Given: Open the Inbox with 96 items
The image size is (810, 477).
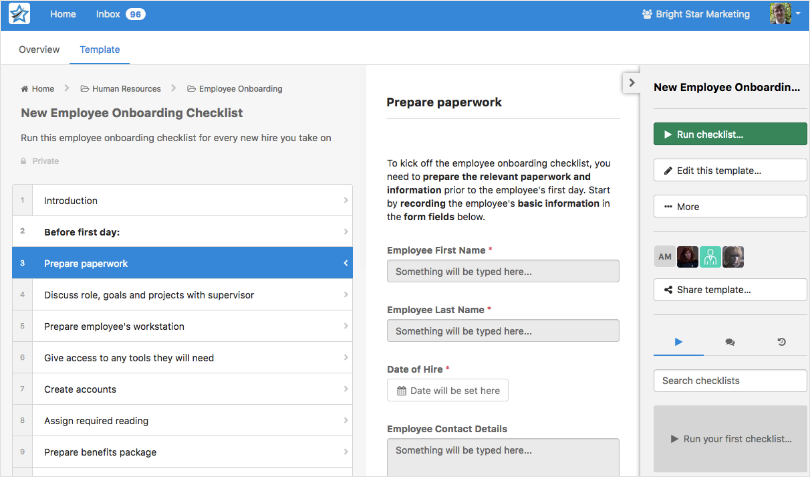Looking at the screenshot, I should click(x=120, y=14).
